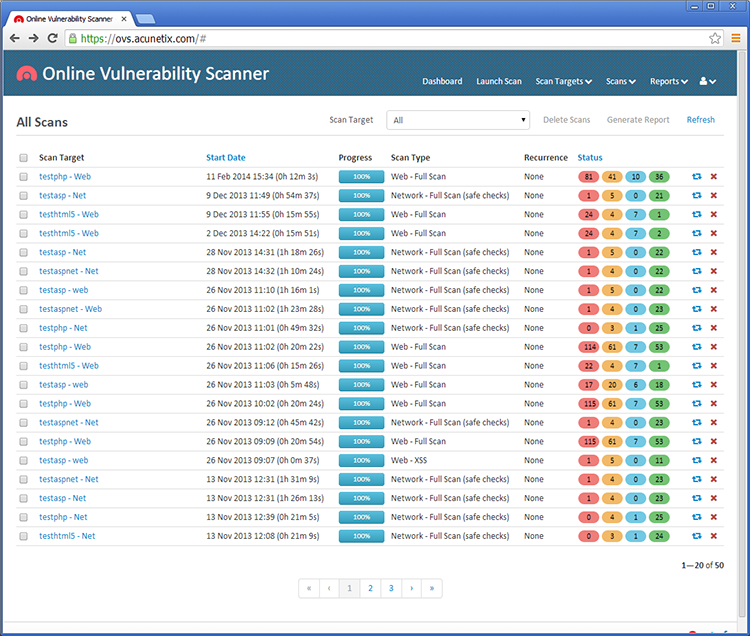Click the Acunetix logo icon

(26, 74)
